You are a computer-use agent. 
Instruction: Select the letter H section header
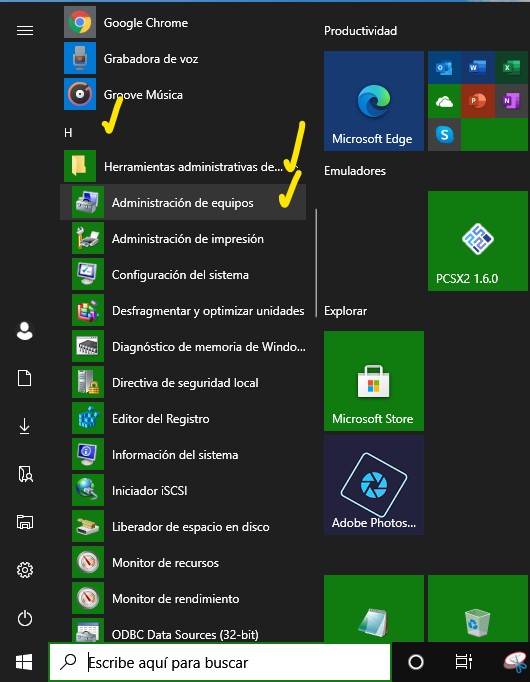click(x=68, y=133)
